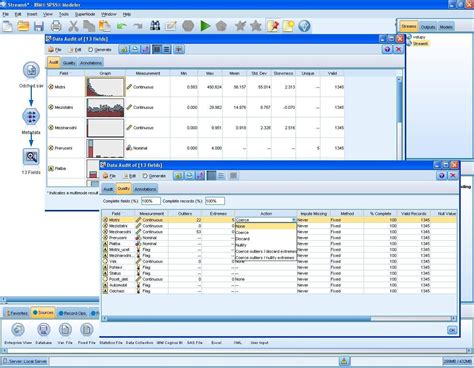474x368 pixels.
Task: Open File menu in back Data Audit window
Action: coord(55,50)
